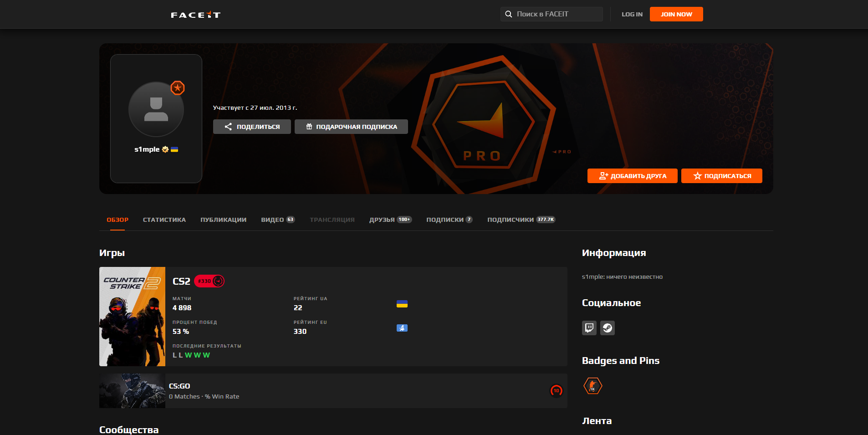Switch to the Статистика tab
The height and width of the screenshot is (435, 868).
tap(164, 220)
